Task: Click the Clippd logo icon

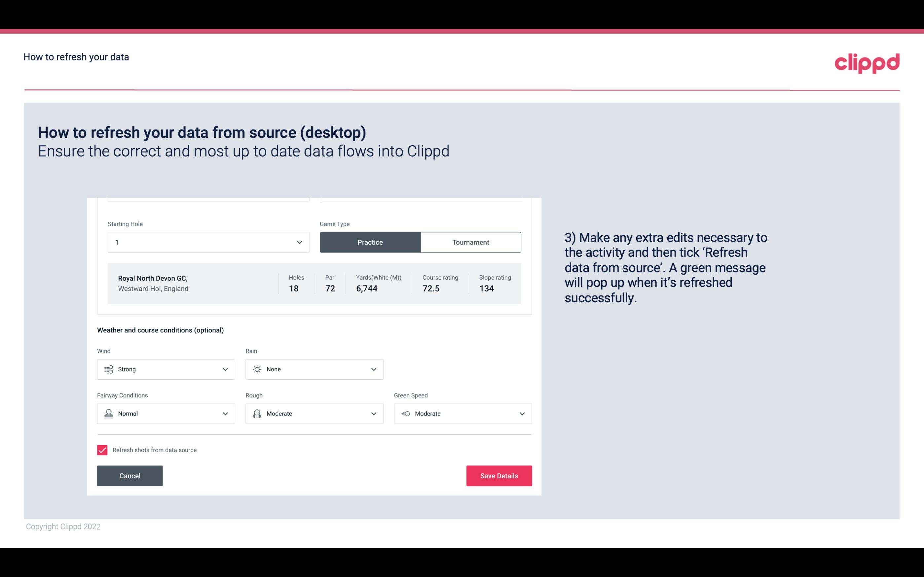Action: 867,62
